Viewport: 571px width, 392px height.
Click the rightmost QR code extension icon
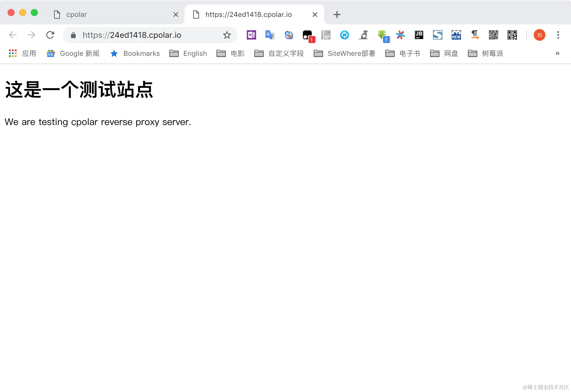512,35
